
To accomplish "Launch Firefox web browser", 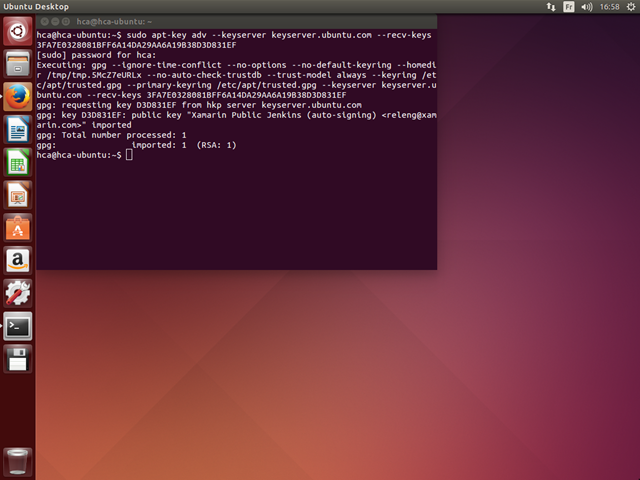I will click(18, 97).
